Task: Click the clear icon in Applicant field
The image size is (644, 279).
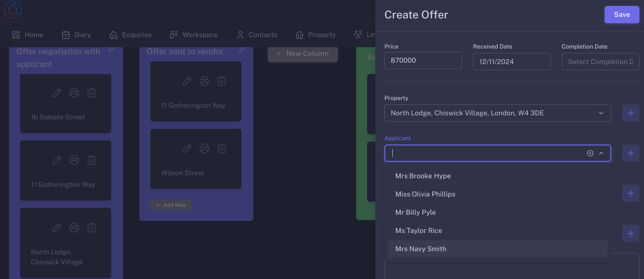Action: 590,153
